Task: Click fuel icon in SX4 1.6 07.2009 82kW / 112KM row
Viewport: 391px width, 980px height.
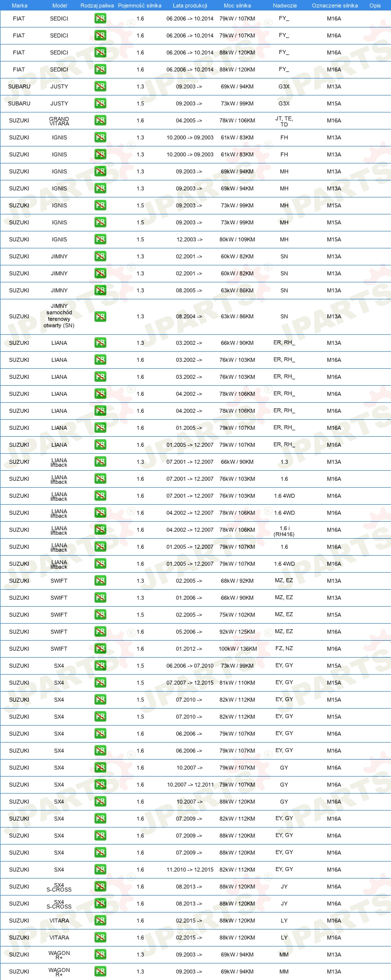Action: (100, 819)
